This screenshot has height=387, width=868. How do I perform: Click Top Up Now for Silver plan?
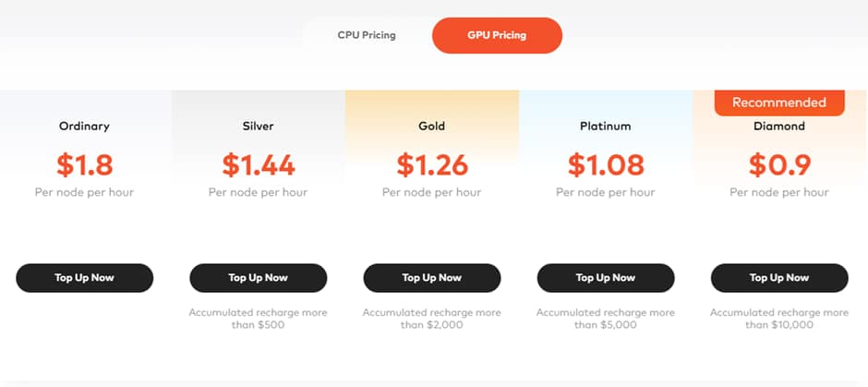[x=259, y=277]
